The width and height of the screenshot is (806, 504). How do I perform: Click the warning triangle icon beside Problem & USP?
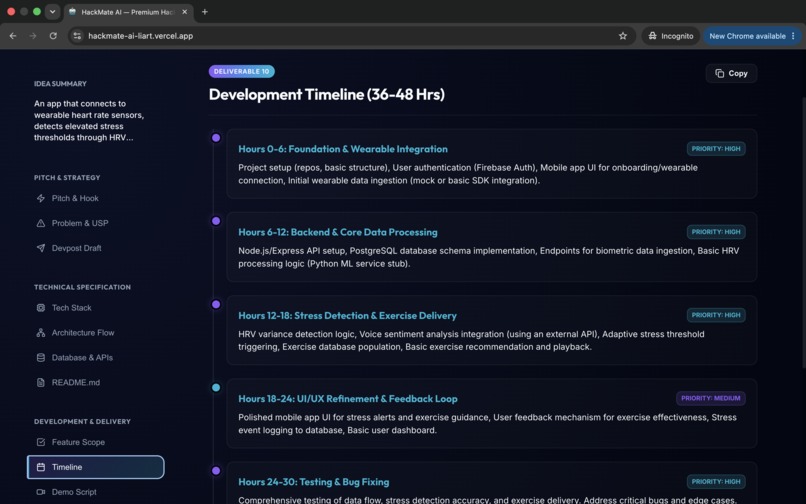(x=41, y=223)
